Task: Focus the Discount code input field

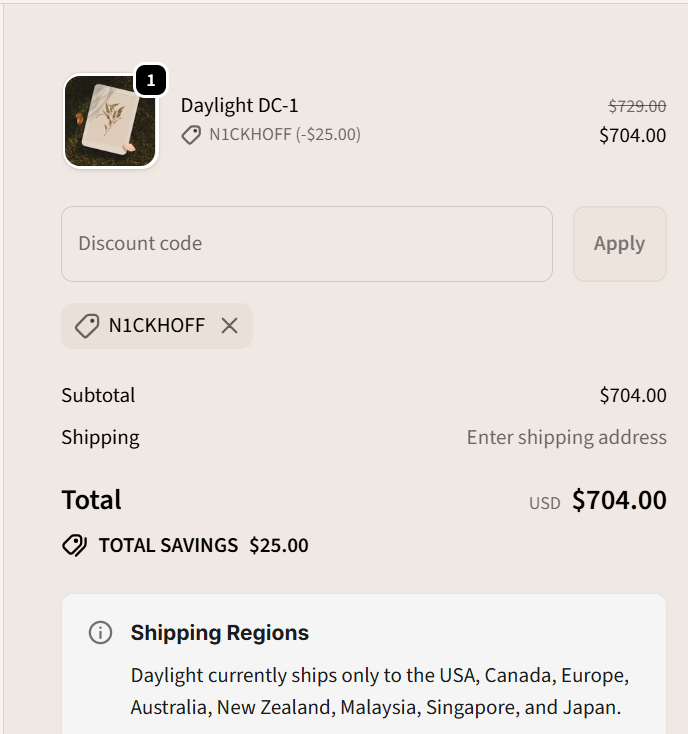Action: point(306,244)
